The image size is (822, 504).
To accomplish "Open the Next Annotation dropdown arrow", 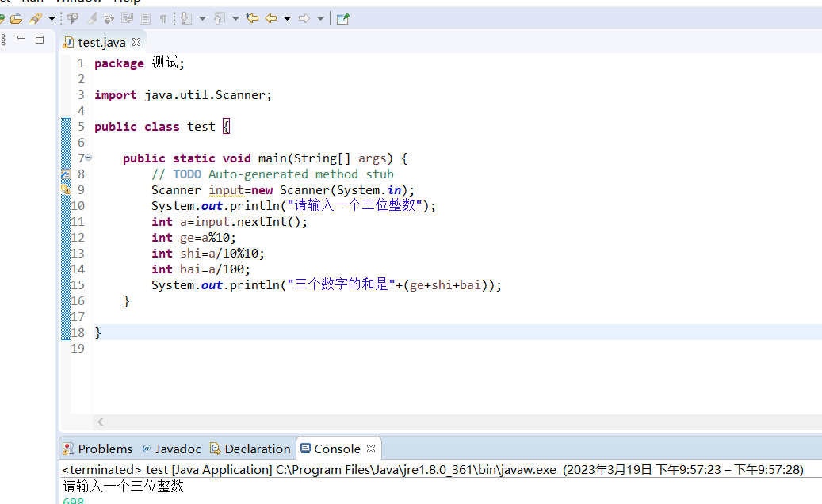I will coord(202,19).
